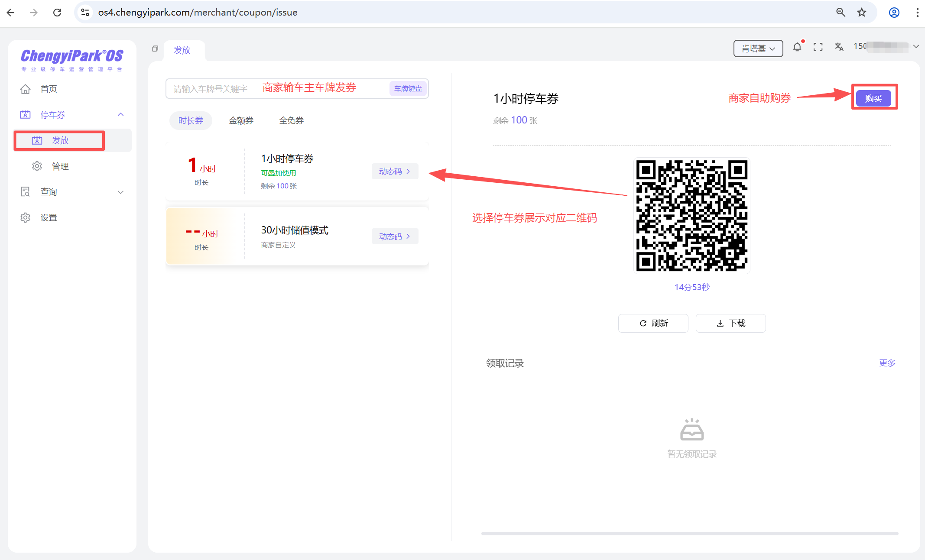Viewport: 925px width, 560px height.
Task: Open the language translation icon
Action: pyautogui.click(x=839, y=47)
